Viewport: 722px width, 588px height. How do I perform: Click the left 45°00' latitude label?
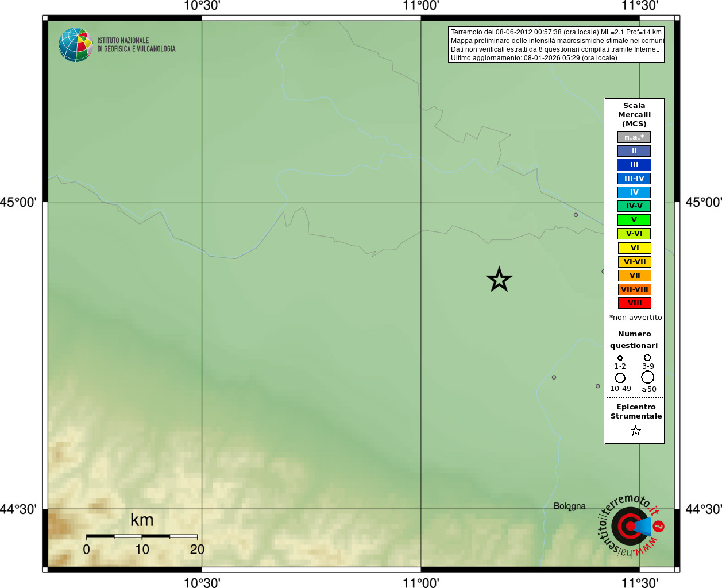(18, 202)
